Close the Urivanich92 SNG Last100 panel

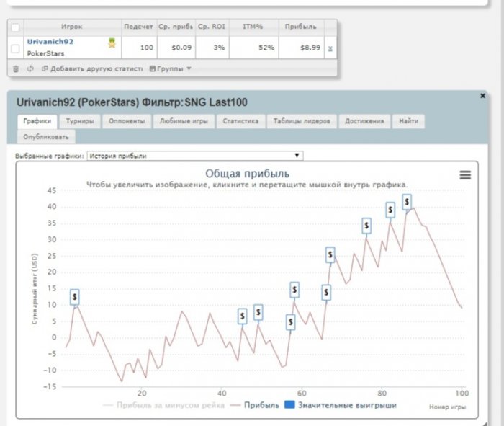click(x=482, y=96)
